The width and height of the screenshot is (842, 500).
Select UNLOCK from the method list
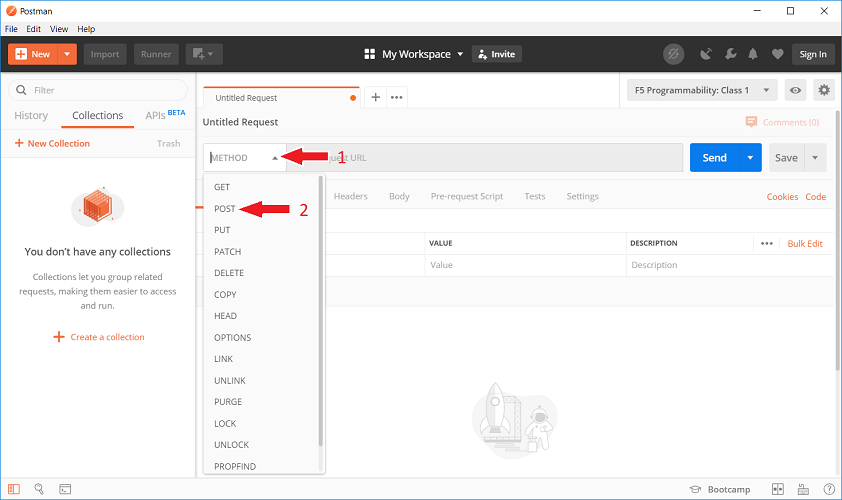click(262, 445)
